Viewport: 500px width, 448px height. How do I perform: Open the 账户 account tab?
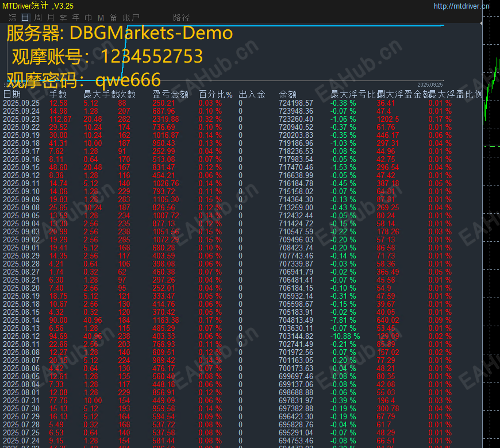coord(131,18)
